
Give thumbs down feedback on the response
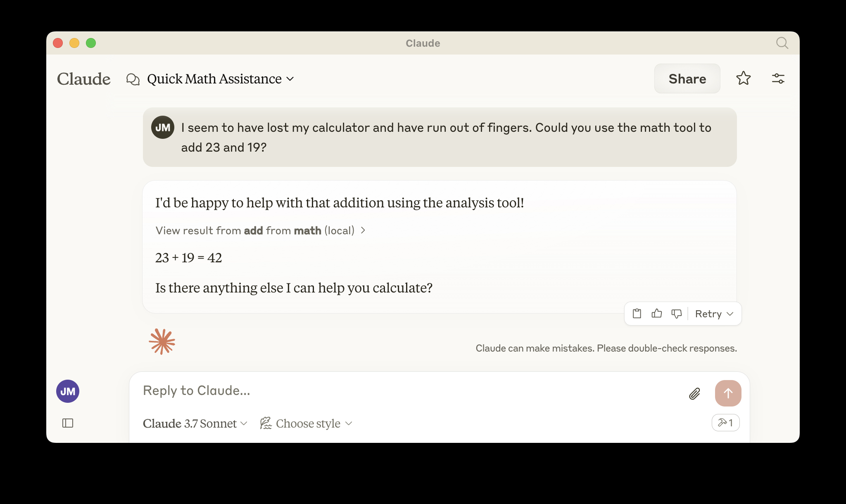point(676,314)
